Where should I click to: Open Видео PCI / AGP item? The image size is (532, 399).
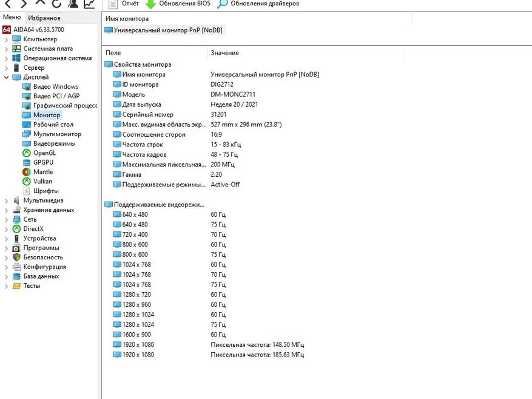pos(50,96)
